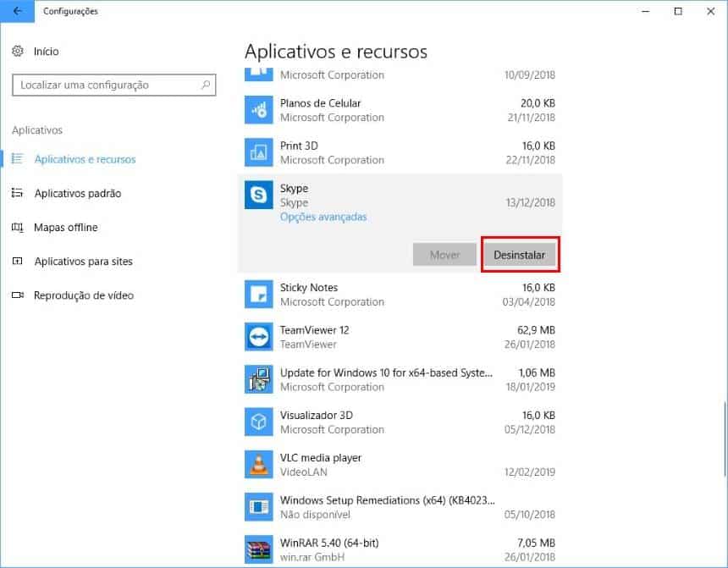Viewport: 728px width, 568px height.
Task: Click the search magnifier icon
Action: tap(206, 85)
